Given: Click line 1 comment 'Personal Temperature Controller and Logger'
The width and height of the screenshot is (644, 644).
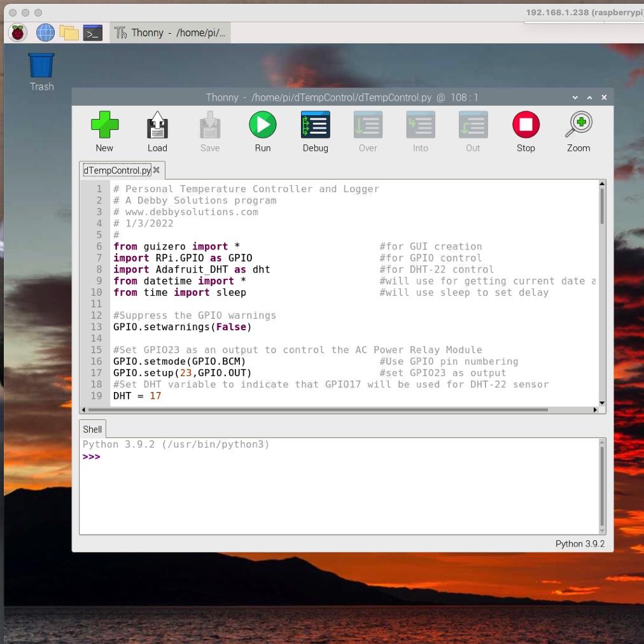Looking at the screenshot, I should [x=246, y=189].
